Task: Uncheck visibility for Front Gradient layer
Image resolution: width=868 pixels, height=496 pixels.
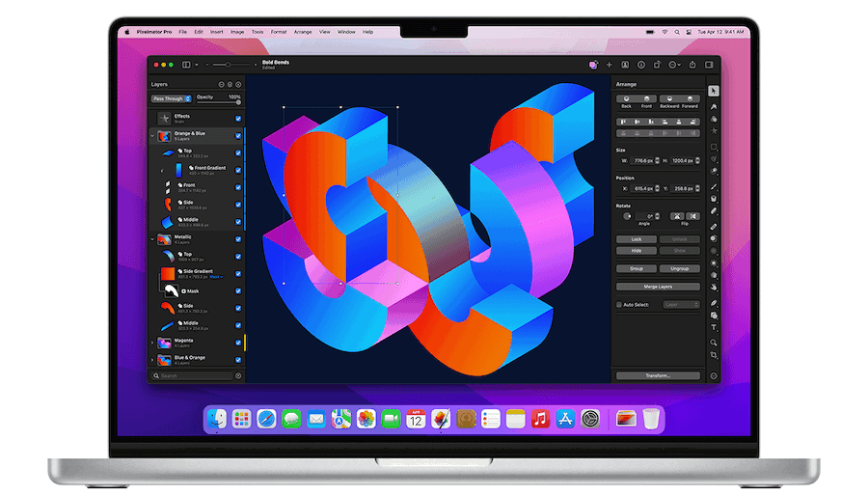Action: coord(238,169)
